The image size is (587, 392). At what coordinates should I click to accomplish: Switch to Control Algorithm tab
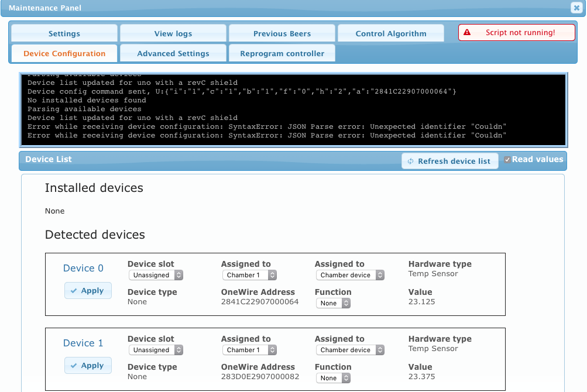(391, 33)
